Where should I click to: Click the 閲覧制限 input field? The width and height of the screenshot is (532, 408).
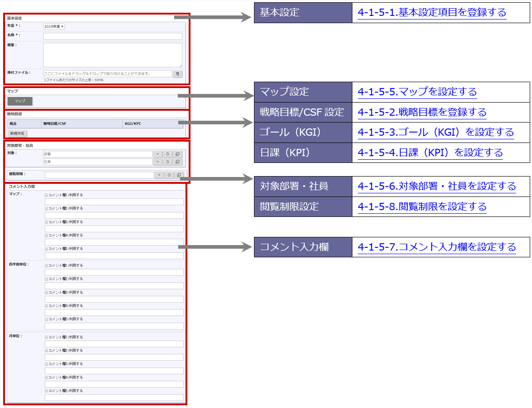click(x=99, y=175)
